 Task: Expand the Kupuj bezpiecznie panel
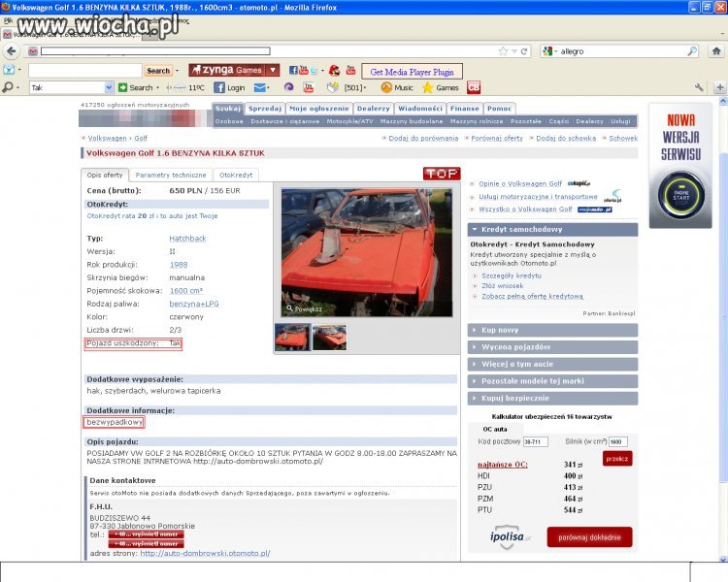pyautogui.click(x=552, y=399)
